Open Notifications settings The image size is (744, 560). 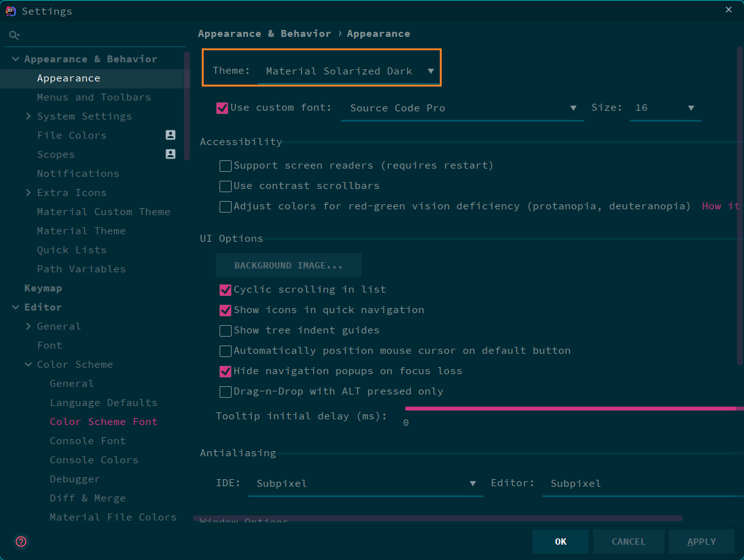pos(78,174)
